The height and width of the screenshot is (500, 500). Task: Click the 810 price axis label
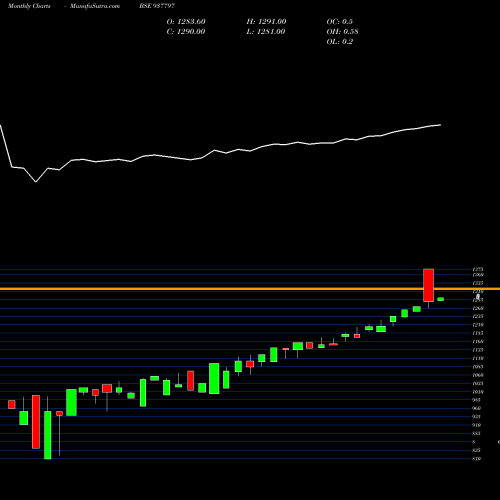(477, 459)
